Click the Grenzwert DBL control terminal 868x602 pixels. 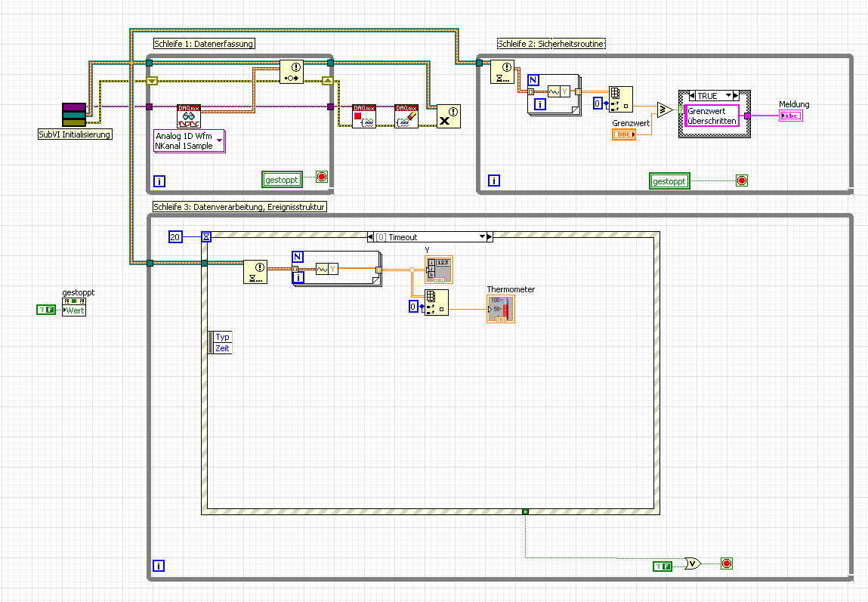(x=624, y=134)
